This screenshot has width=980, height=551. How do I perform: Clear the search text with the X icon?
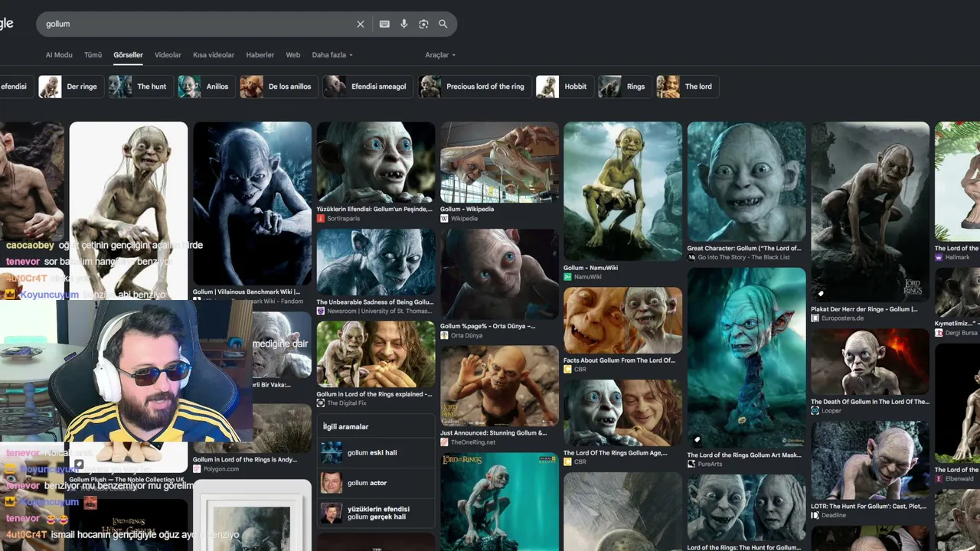tap(361, 24)
